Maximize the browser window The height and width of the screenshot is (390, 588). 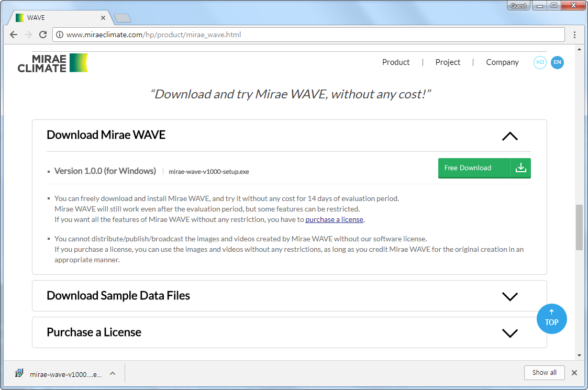[554, 6]
